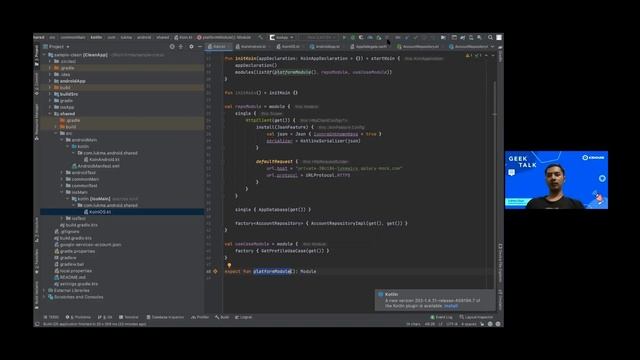Open Structure tool window on left edge
Screen dimensions: 640x360
point(36,229)
